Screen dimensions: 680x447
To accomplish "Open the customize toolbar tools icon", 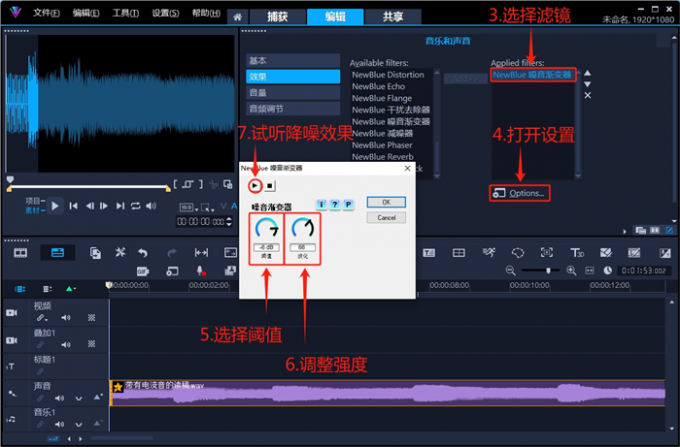I will (120, 252).
